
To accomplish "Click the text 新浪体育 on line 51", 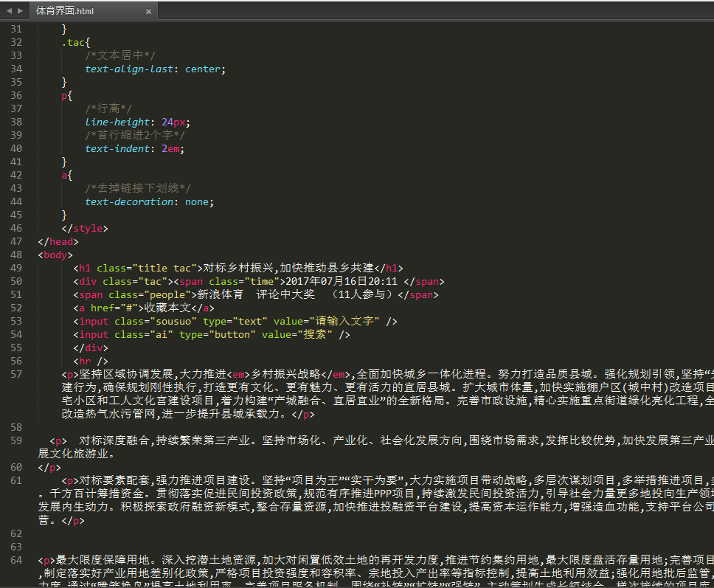I will [x=221, y=294].
